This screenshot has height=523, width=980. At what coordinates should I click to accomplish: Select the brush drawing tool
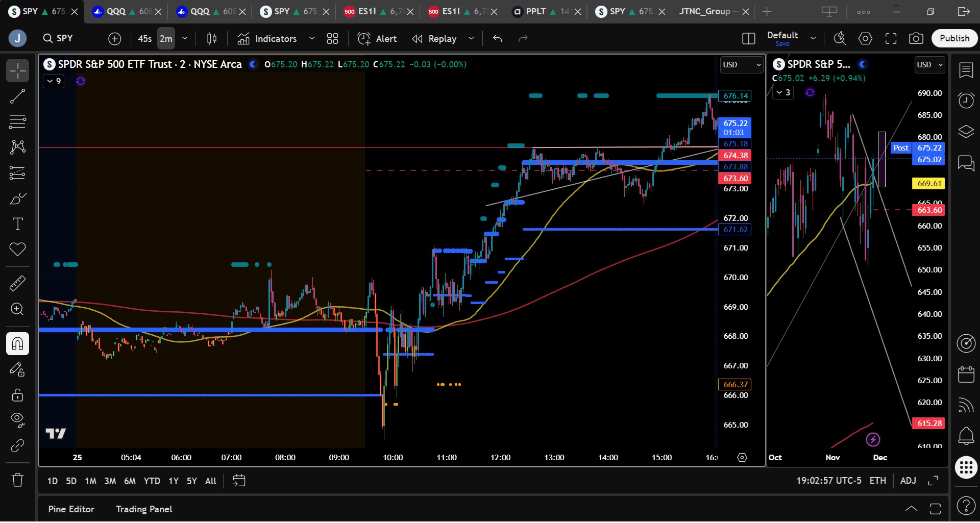point(17,198)
